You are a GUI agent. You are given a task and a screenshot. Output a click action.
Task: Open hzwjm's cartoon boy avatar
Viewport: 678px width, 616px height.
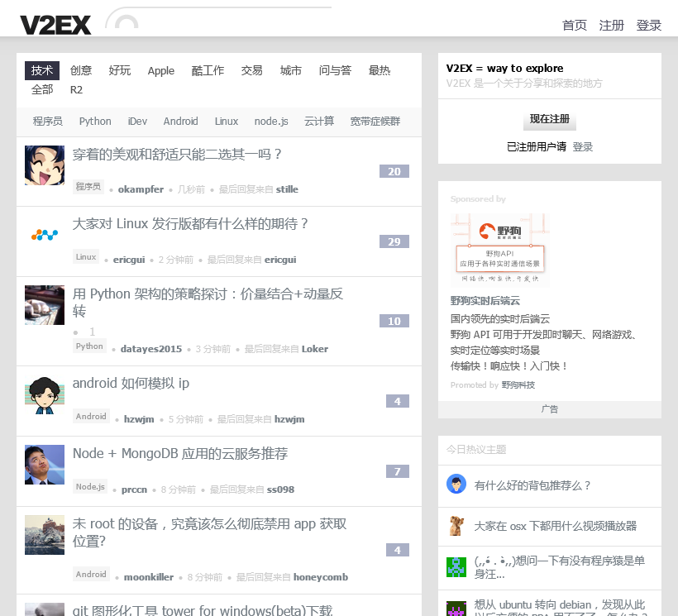click(x=45, y=394)
